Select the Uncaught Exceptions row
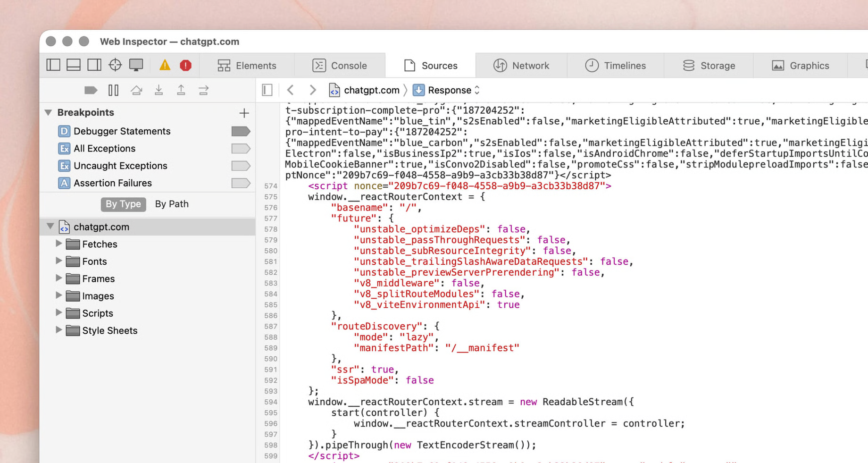Image resolution: width=868 pixels, height=463 pixels. pyautogui.click(x=148, y=166)
